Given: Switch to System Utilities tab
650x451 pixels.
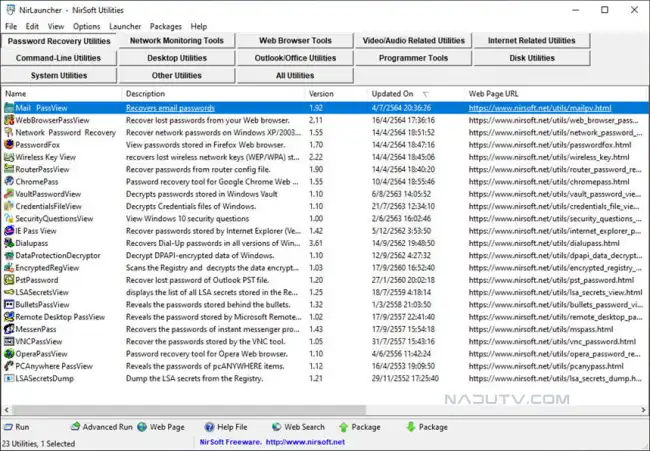Looking at the screenshot, I should point(58,75).
